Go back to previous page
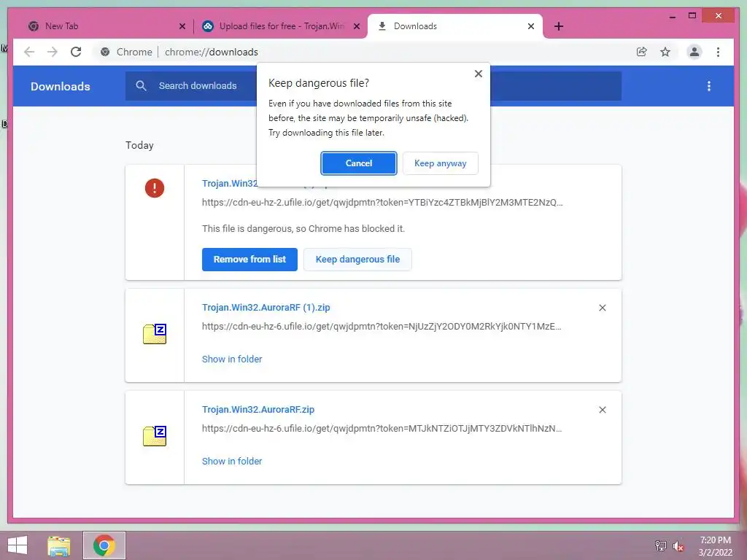The width and height of the screenshot is (747, 560). click(x=29, y=52)
